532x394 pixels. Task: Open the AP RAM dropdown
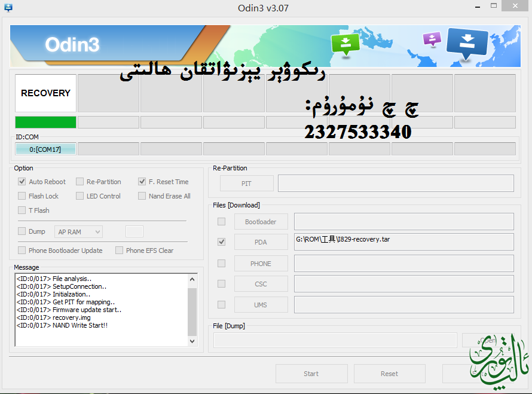78,232
